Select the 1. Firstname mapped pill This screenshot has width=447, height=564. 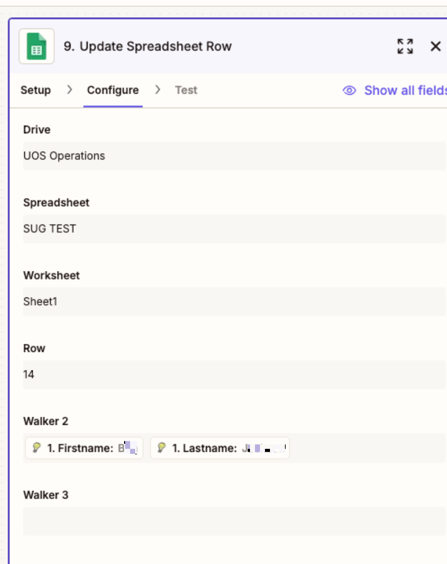click(84, 448)
